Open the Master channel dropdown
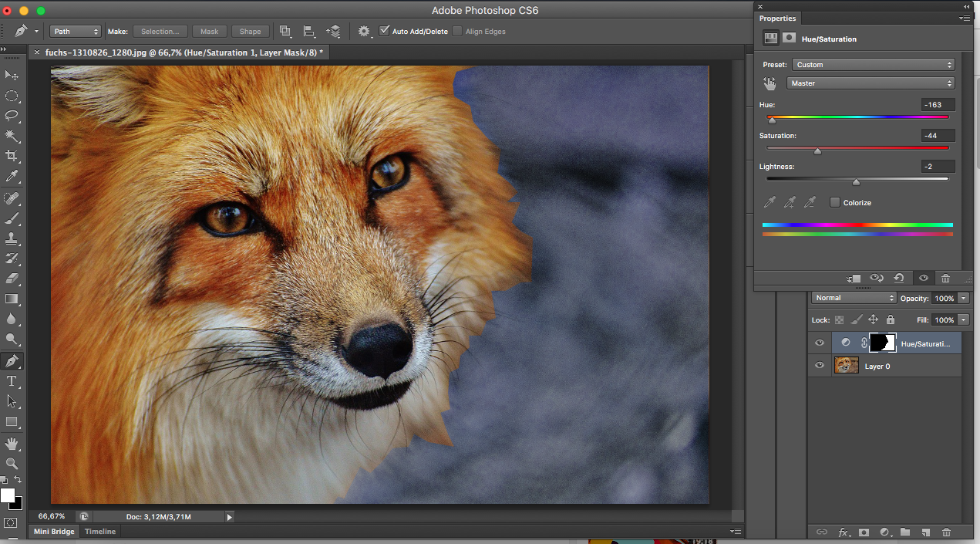 pyautogui.click(x=871, y=83)
